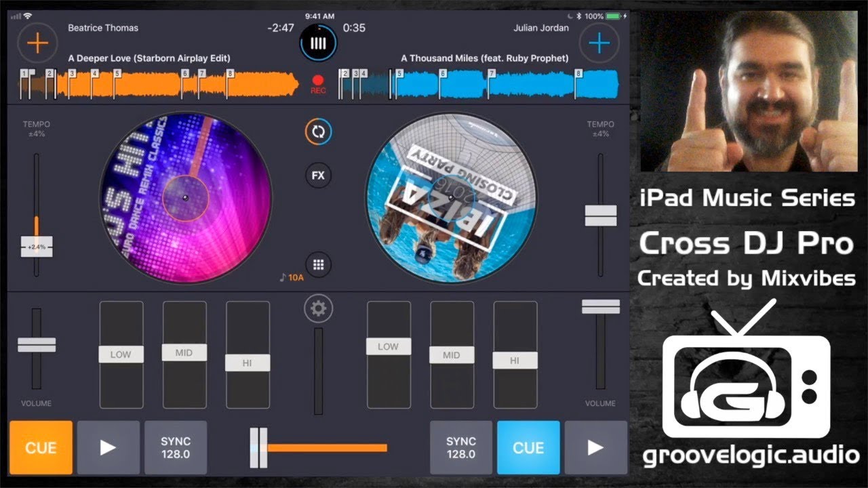Change the right TEMPO ±4% range label
868x488 pixels.
pyautogui.click(x=601, y=129)
